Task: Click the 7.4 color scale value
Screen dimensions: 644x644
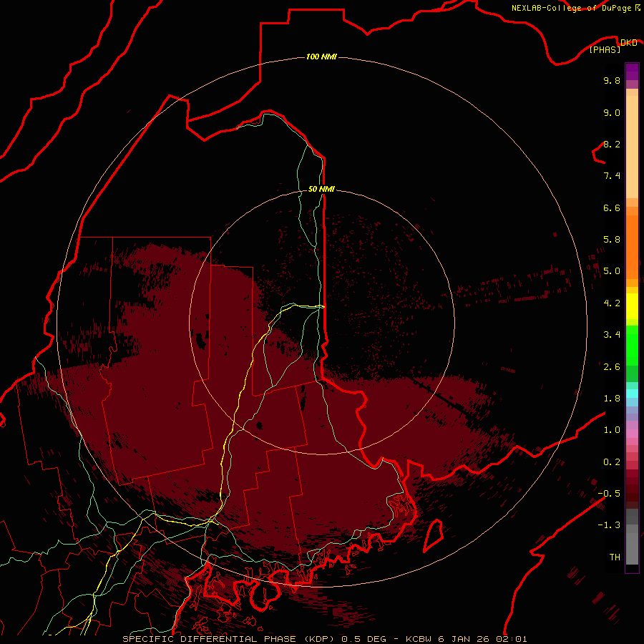Action: point(612,176)
